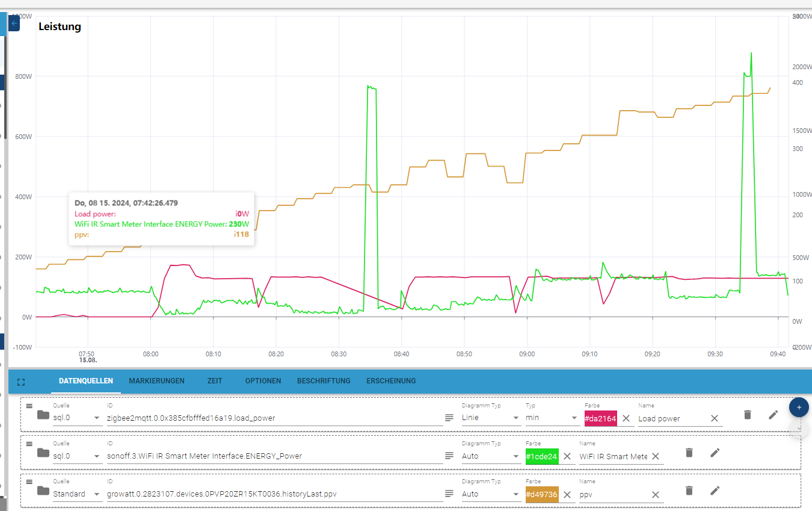The image size is (812, 511).
Task: Open the Zeit tab
Action: point(215,381)
